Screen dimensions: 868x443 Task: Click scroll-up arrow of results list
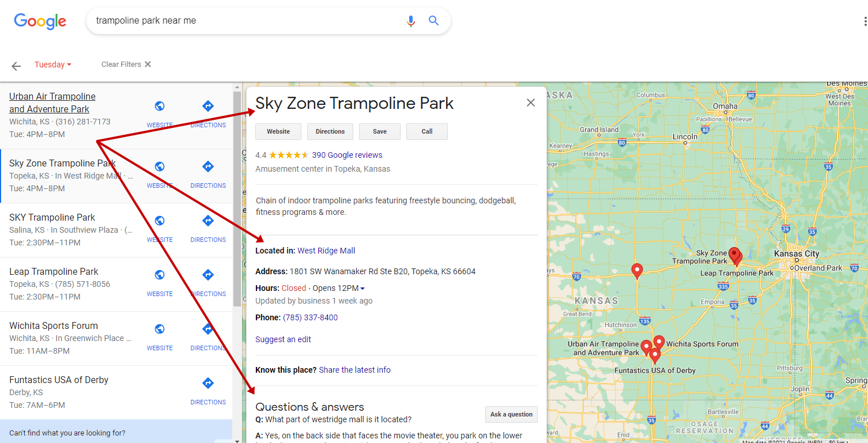click(x=237, y=87)
